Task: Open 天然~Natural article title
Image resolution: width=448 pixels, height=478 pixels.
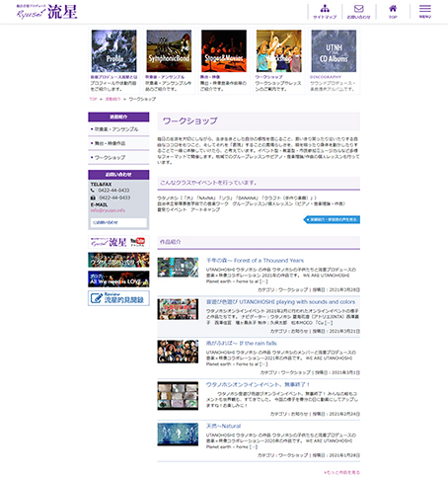Action: [223, 426]
